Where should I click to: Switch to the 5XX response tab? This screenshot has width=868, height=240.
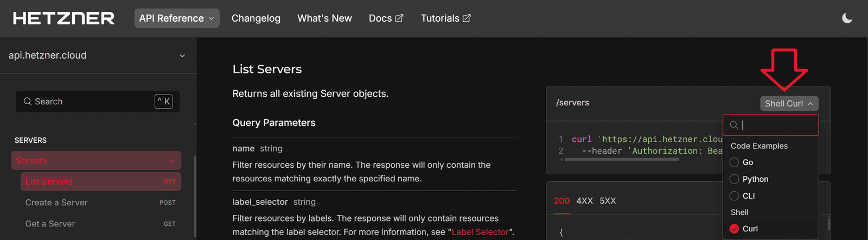[608, 201]
